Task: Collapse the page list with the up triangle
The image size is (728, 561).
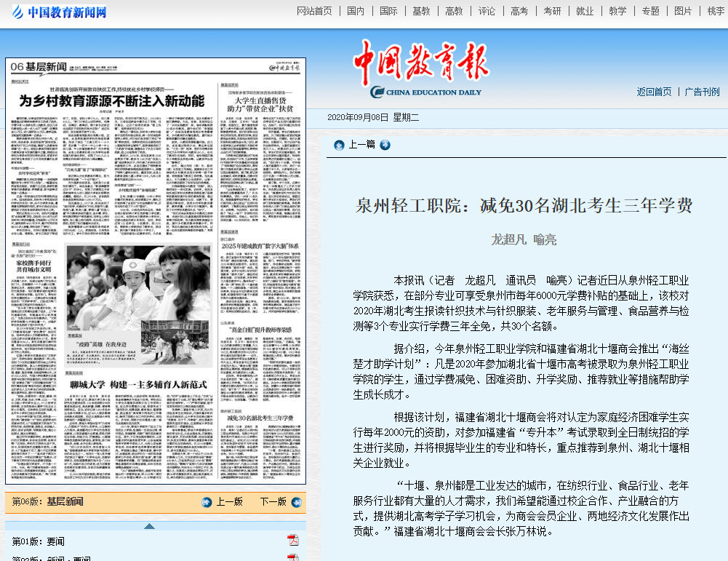Action: pos(149,526)
